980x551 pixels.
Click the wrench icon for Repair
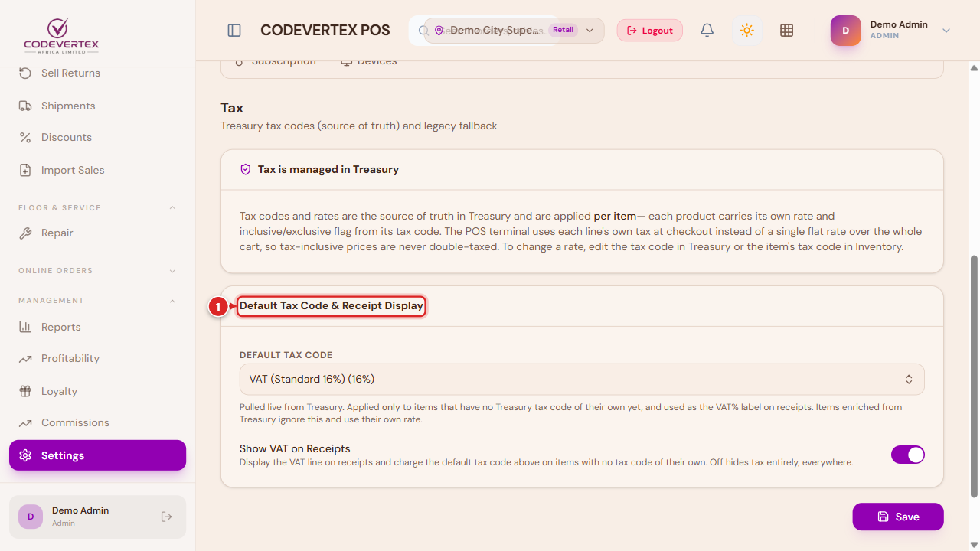tap(25, 233)
